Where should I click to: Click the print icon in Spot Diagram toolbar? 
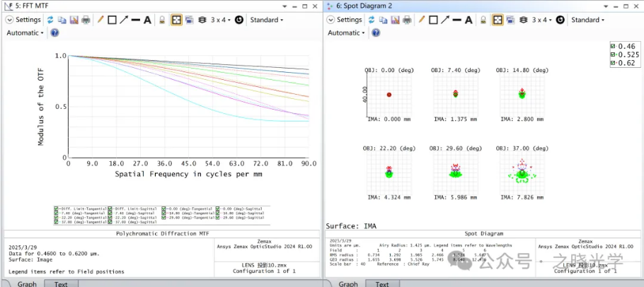pyautogui.click(x=407, y=20)
